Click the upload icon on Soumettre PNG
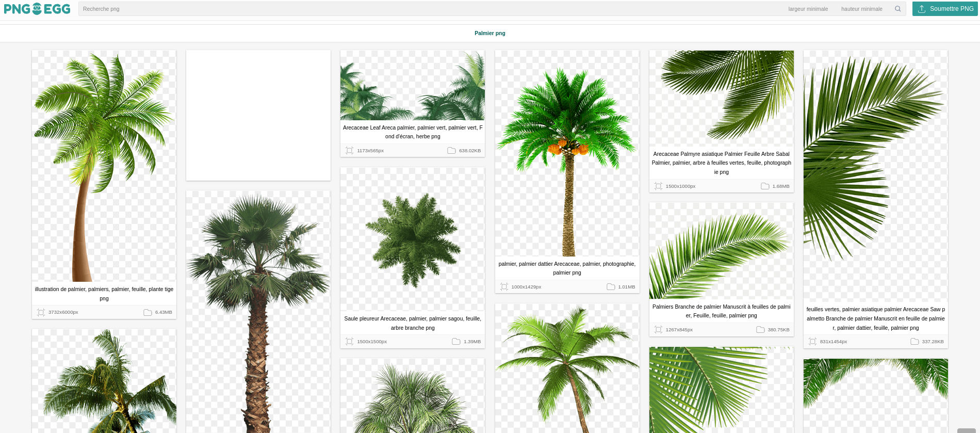 pos(922,9)
